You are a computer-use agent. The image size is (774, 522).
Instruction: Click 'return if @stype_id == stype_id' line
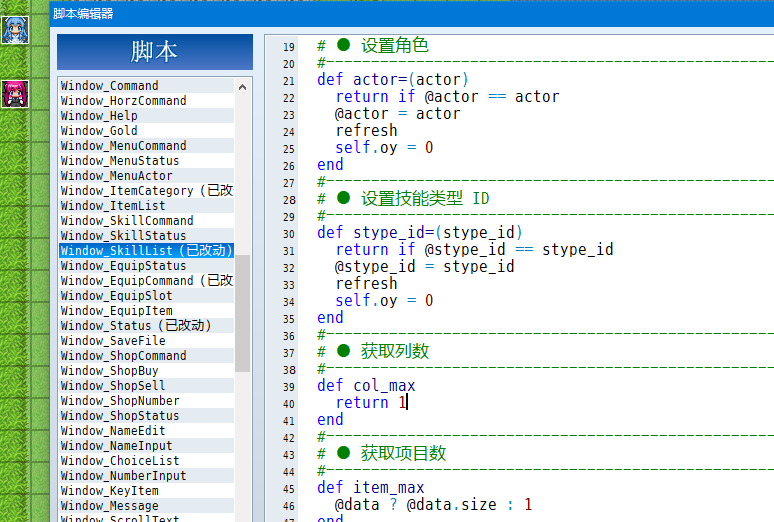[x=474, y=249]
